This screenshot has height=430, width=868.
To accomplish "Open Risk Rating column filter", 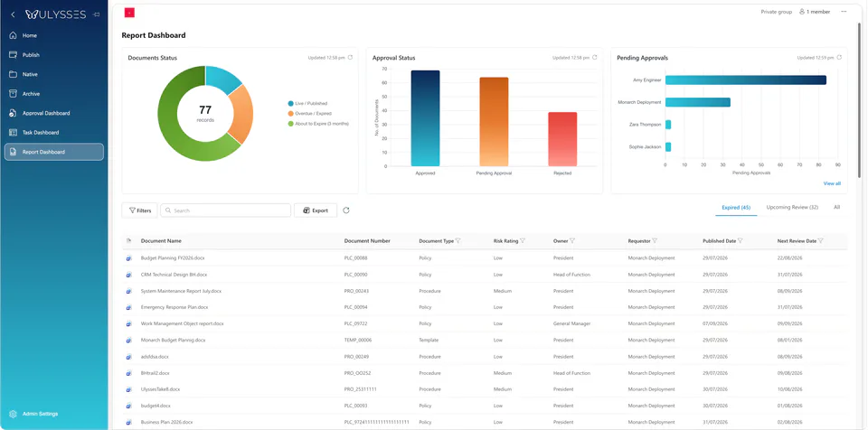I will (523, 240).
